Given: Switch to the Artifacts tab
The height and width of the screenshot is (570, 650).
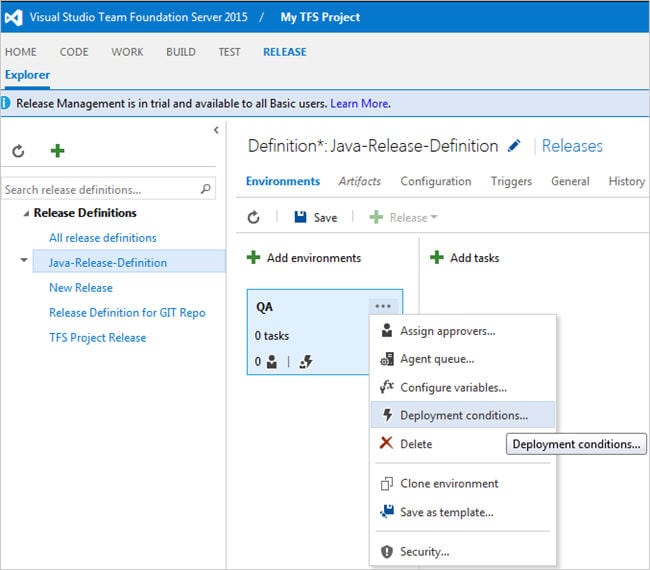Looking at the screenshot, I should [359, 181].
